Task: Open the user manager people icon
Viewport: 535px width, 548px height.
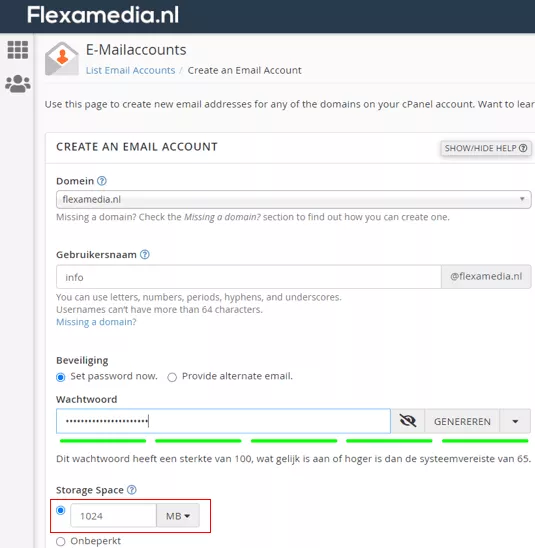Action: coord(18,84)
